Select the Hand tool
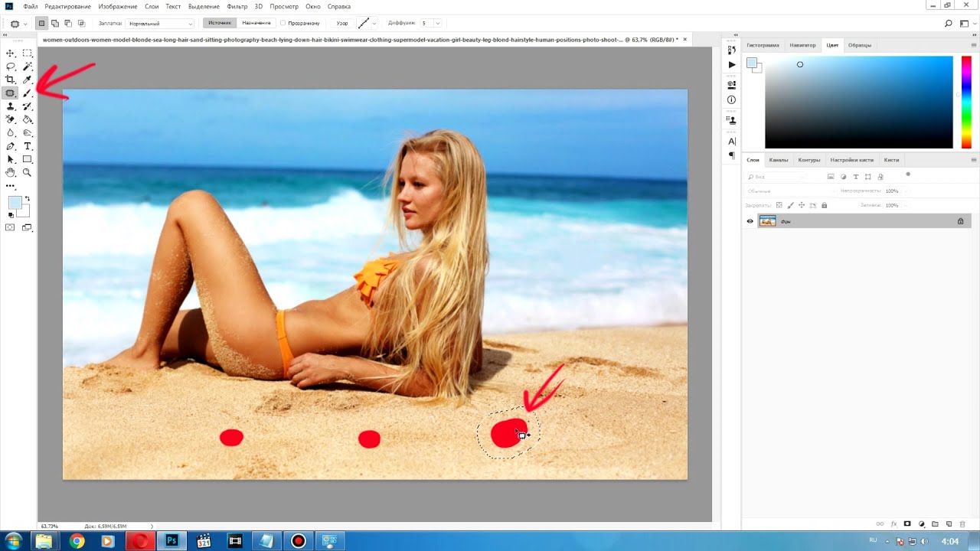 coord(11,173)
